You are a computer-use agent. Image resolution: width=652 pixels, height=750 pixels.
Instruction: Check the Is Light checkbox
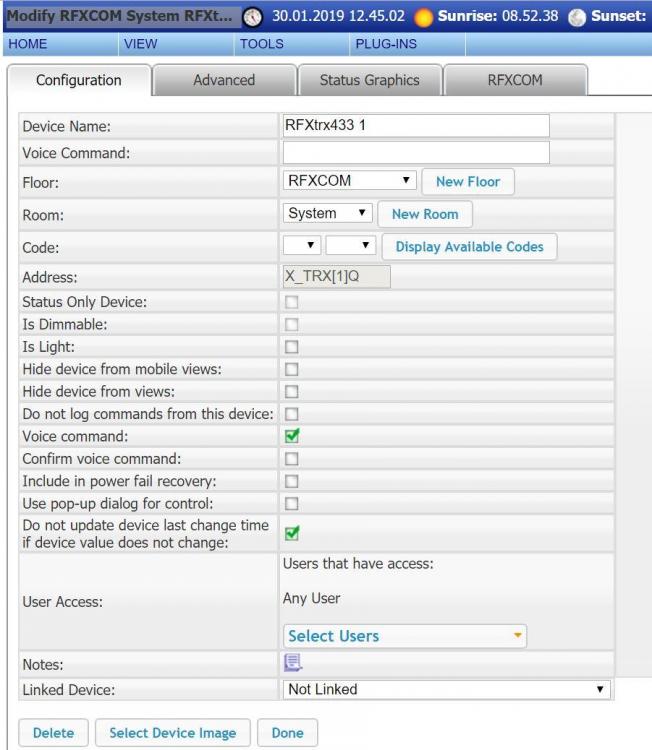click(293, 347)
